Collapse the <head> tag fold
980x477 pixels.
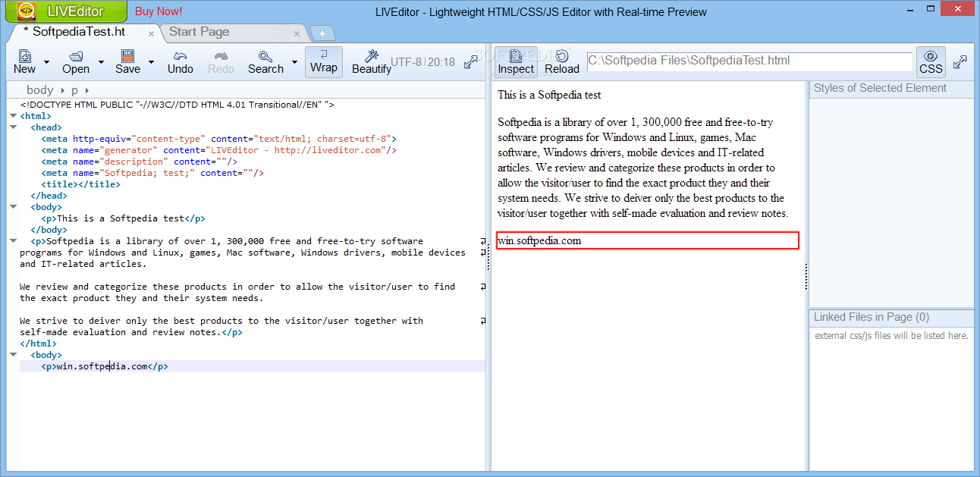pos(14,127)
